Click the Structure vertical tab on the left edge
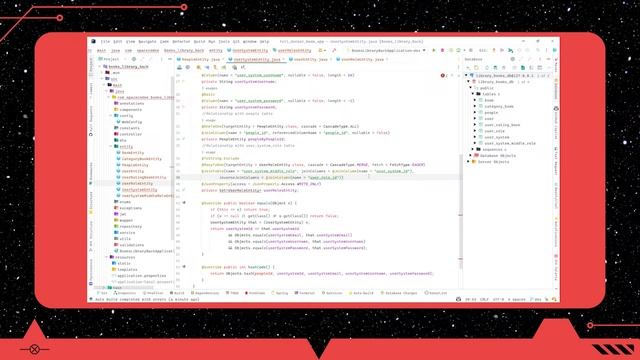Image resolution: width=640 pixels, height=360 pixels. [91, 203]
